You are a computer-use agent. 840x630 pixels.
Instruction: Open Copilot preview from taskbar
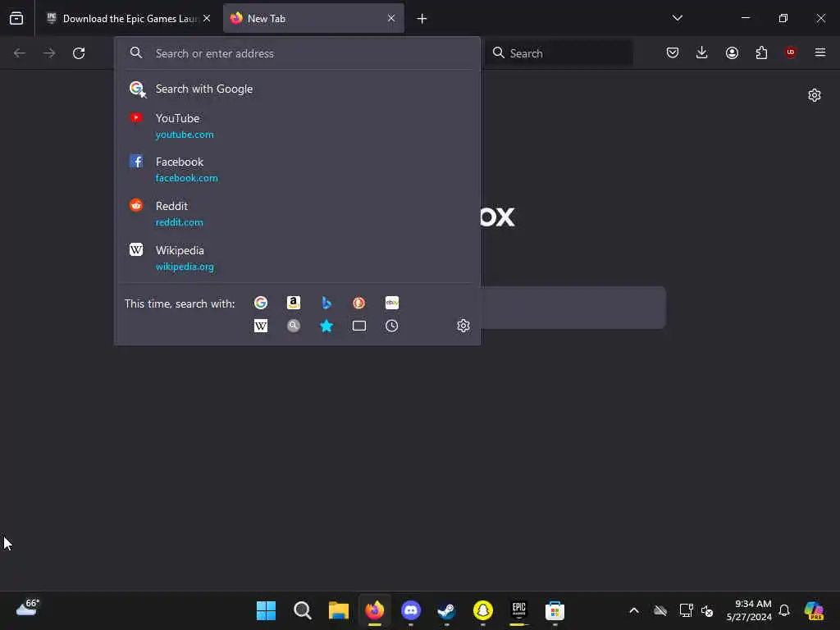pos(815,610)
